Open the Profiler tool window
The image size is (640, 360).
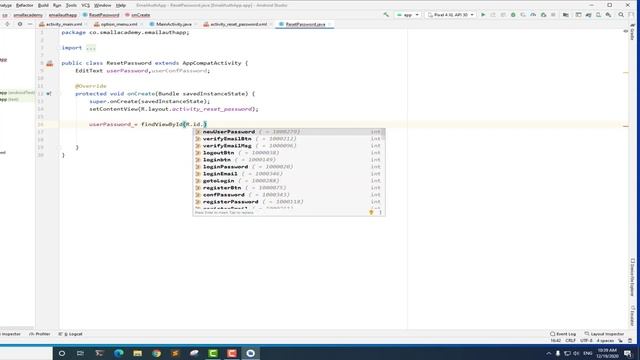coord(40,334)
